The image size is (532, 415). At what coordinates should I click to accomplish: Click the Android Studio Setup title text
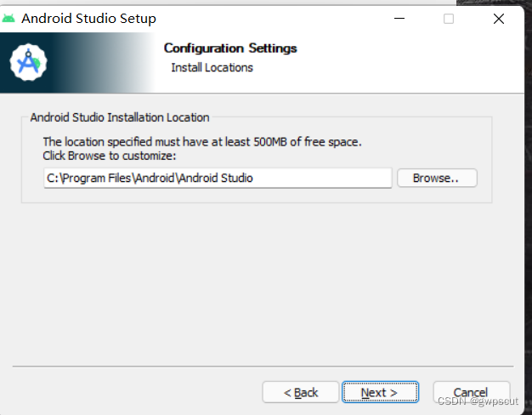coord(89,19)
